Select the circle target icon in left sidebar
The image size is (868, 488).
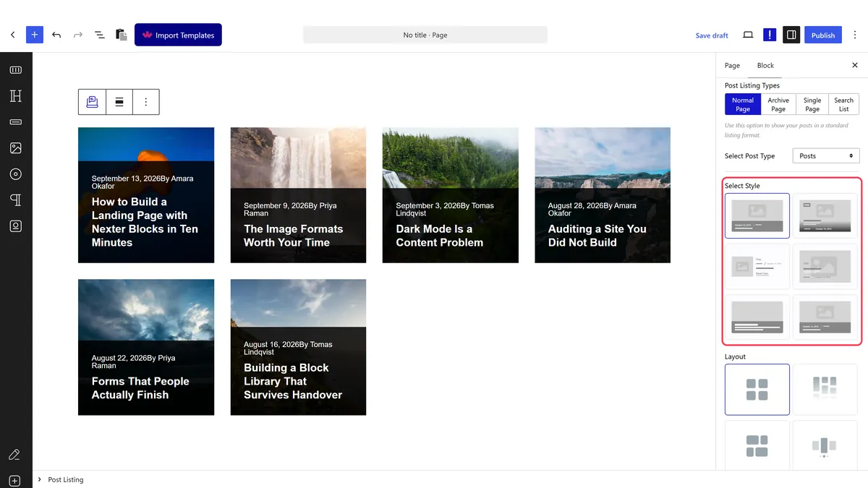16,174
